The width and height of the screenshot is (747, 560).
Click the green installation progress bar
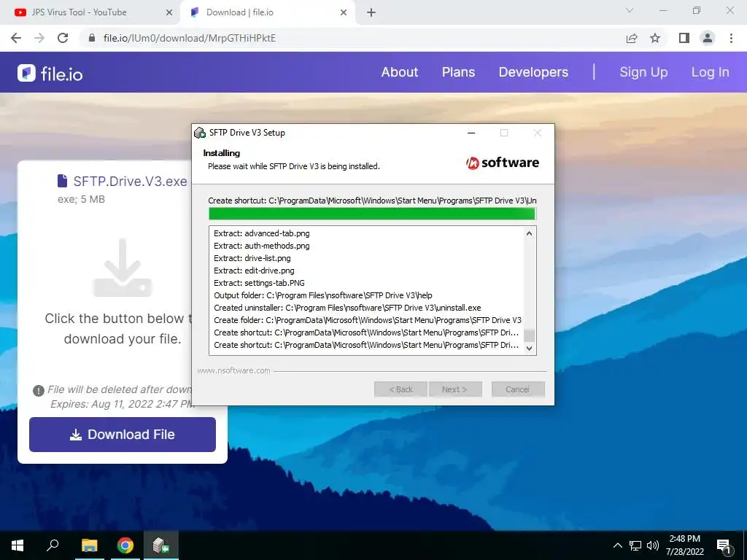coord(372,214)
